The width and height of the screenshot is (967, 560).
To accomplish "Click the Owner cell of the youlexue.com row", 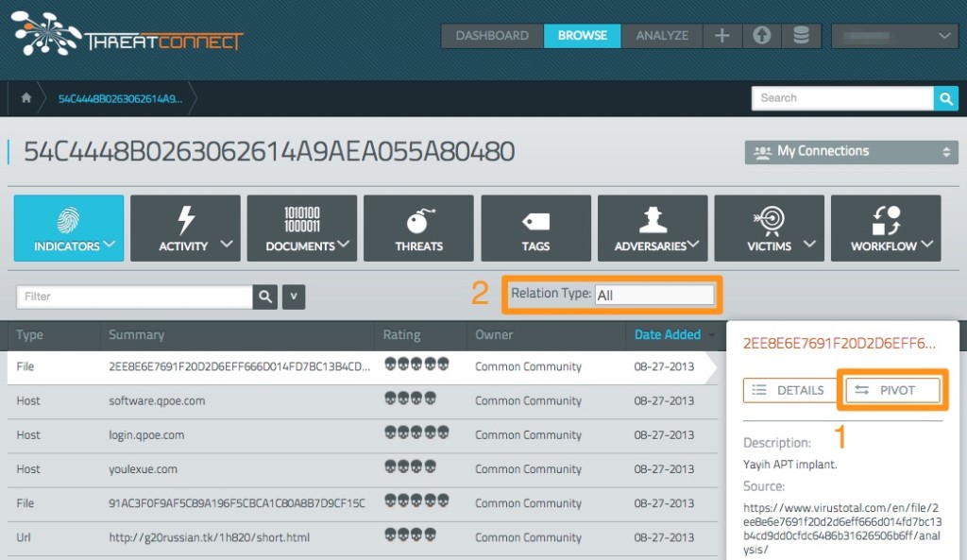I will [528, 469].
